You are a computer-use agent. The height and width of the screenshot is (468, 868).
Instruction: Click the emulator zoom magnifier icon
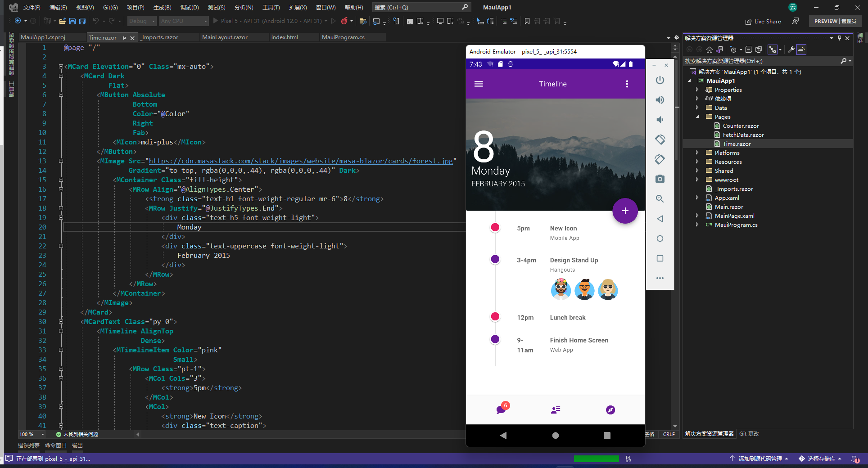tap(660, 199)
